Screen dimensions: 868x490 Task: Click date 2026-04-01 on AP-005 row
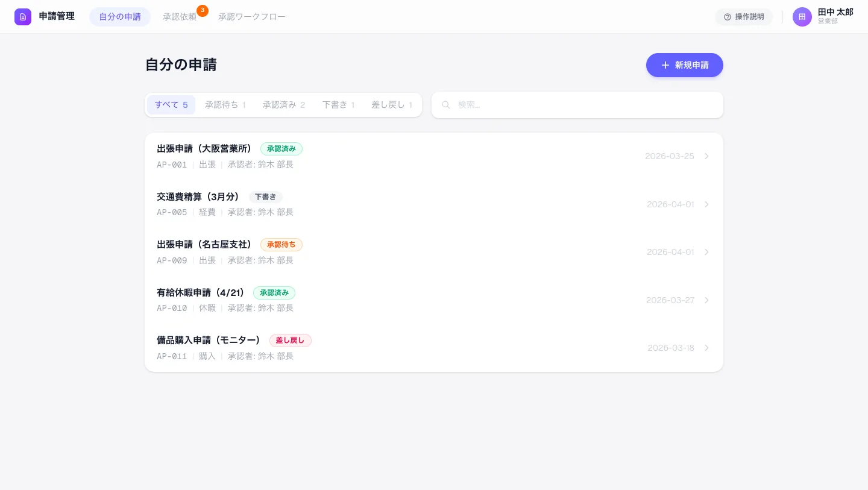pos(670,204)
